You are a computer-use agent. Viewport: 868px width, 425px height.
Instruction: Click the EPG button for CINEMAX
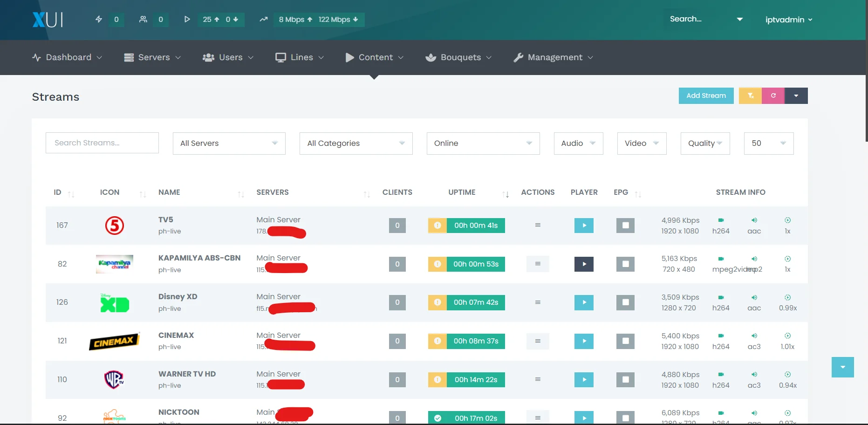click(625, 341)
